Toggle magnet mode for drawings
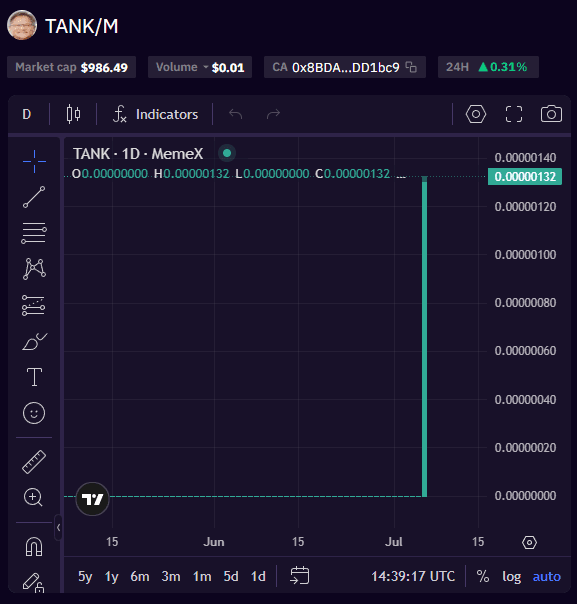This screenshot has height=604, width=577. [34, 546]
